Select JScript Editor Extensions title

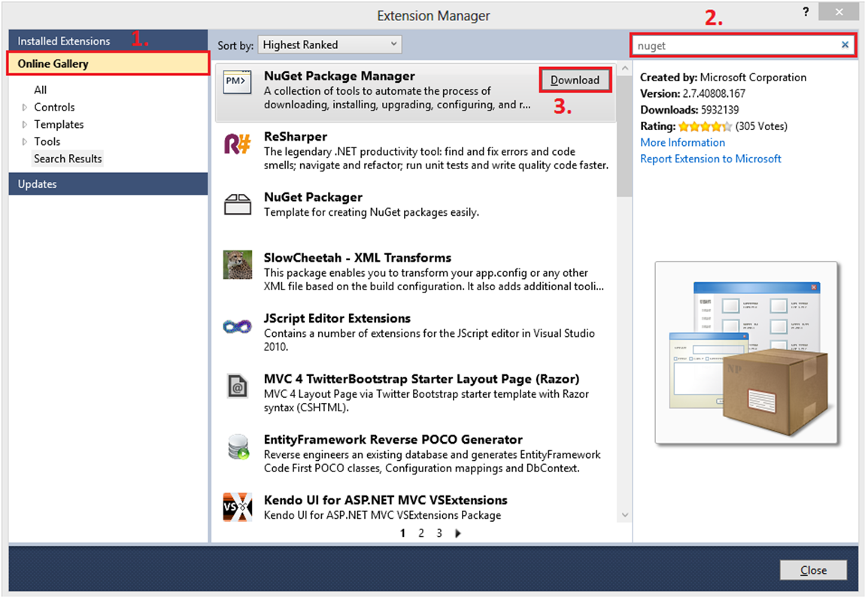(x=337, y=318)
